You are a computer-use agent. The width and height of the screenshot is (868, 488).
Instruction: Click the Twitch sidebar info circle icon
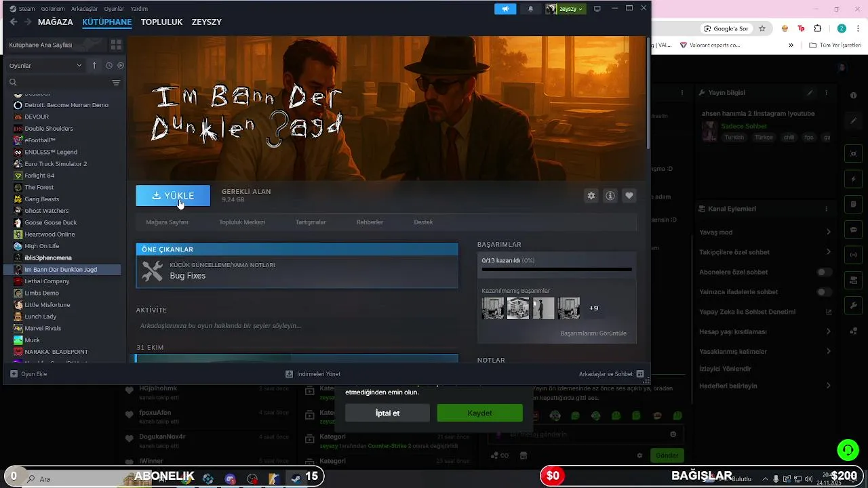tap(854, 96)
